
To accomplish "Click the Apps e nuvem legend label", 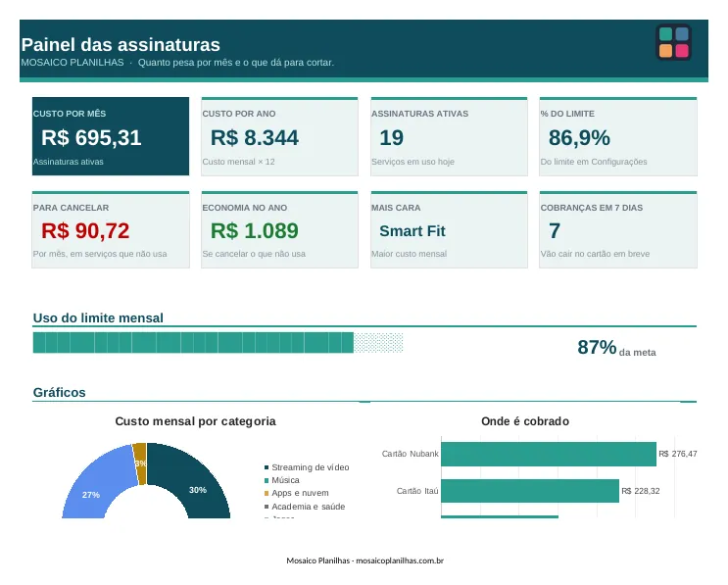I will (x=301, y=493).
